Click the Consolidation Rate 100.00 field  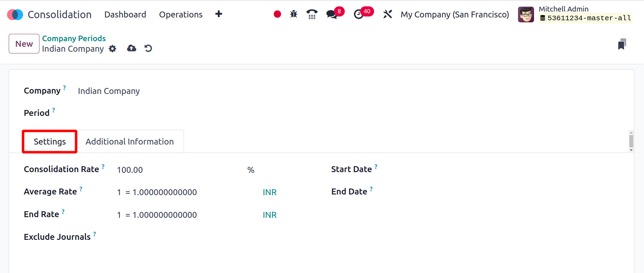(x=180, y=170)
